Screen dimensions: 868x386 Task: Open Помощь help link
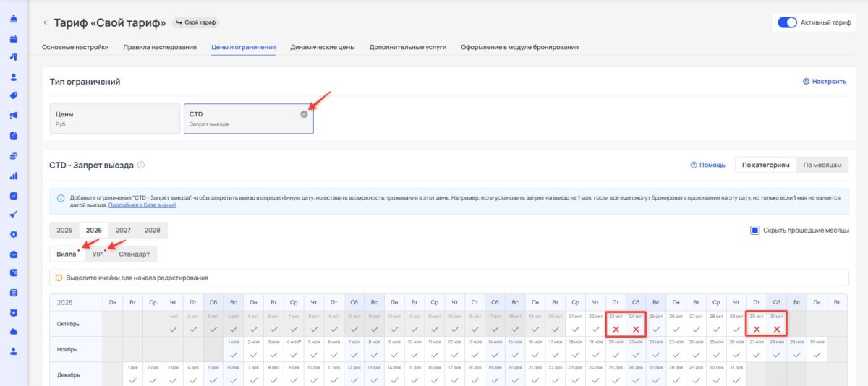pos(707,165)
